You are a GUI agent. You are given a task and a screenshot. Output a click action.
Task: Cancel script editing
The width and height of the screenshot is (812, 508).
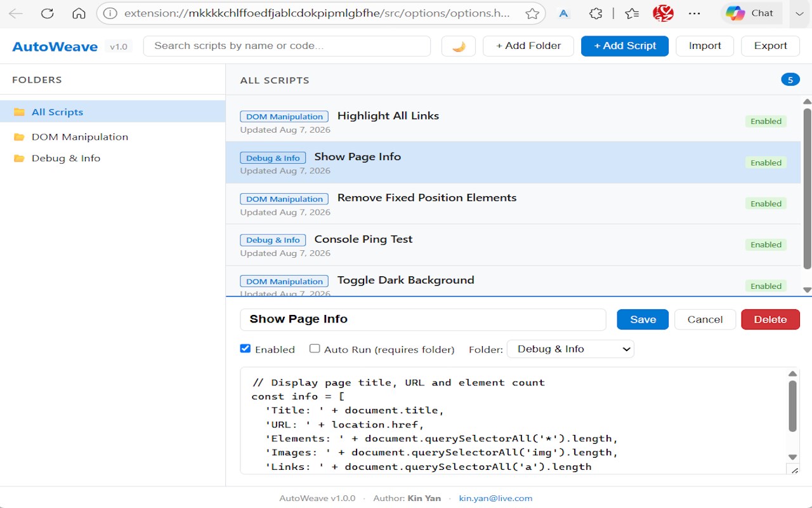705,319
